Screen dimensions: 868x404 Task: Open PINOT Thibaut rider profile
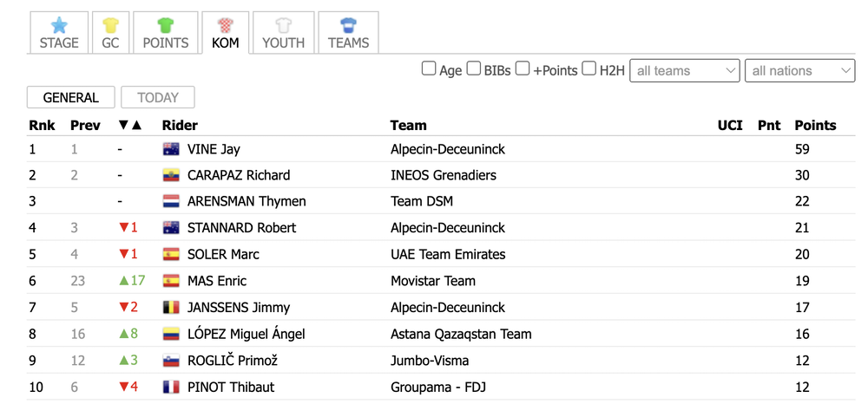(x=231, y=387)
